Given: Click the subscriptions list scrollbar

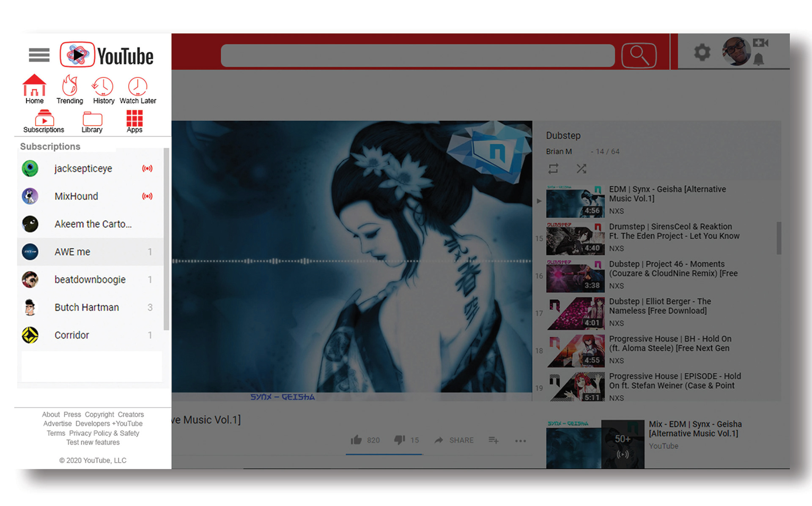Looking at the screenshot, I should tap(166, 239).
